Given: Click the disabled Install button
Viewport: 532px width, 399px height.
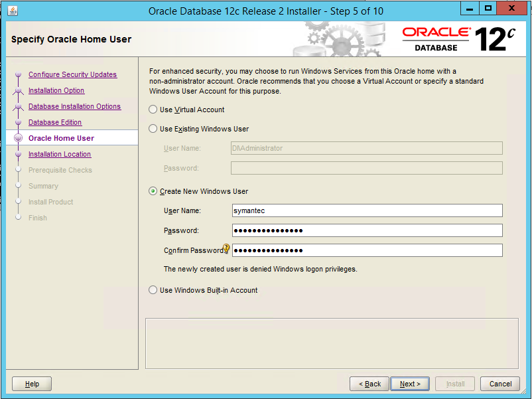Looking at the screenshot, I should tap(455, 384).
